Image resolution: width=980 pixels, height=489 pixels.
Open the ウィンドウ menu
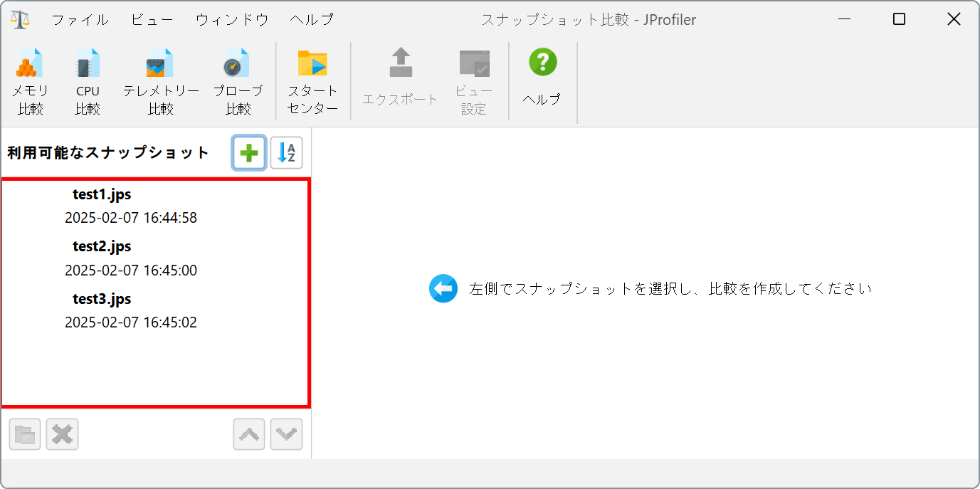pos(232,20)
